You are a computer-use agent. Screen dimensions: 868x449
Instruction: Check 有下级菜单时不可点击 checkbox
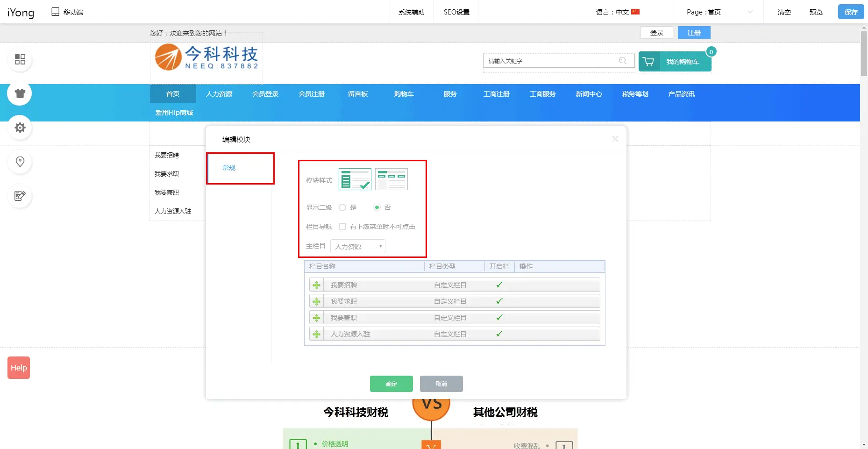click(342, 227)
